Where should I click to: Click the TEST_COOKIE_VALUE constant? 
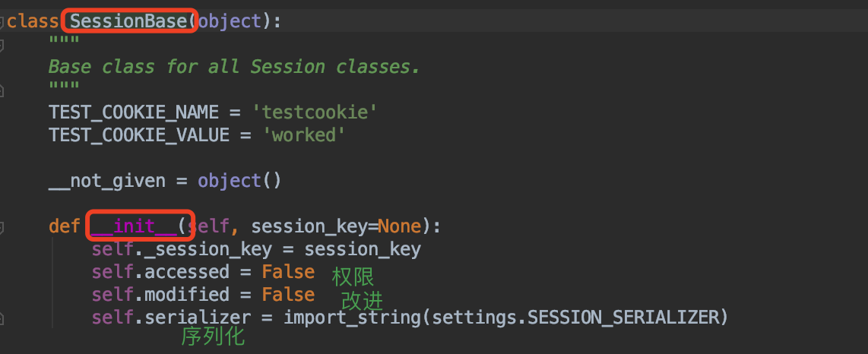139,135
